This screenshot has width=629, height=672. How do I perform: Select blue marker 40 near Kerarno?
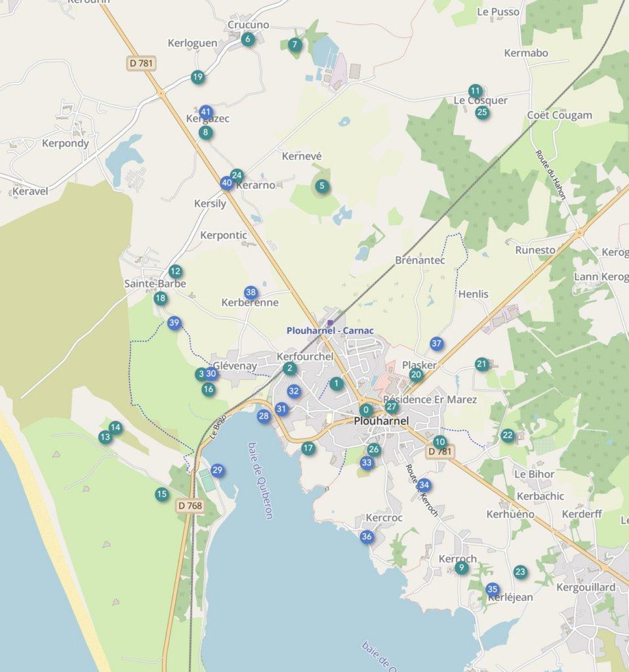click(x=227, y=183)
